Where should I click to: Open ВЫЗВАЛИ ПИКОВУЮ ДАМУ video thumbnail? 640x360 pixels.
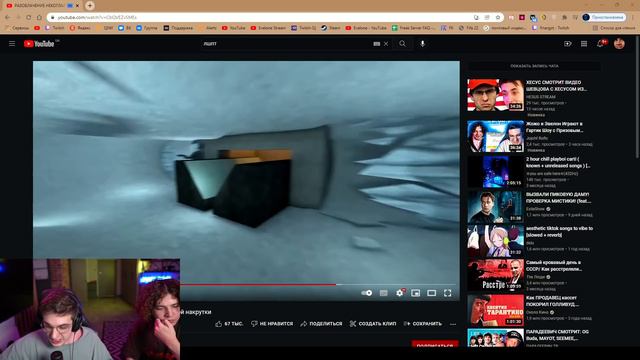[x=496, y=207]
